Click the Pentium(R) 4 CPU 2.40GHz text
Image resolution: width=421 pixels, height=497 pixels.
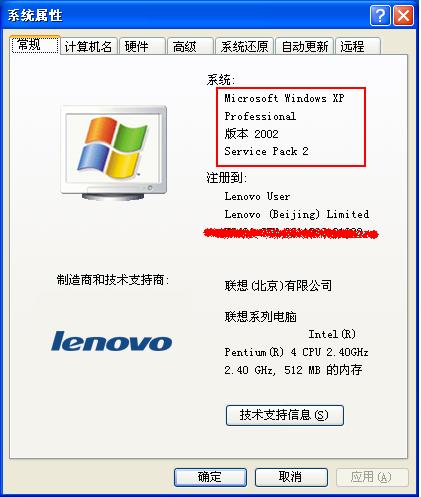296,352
